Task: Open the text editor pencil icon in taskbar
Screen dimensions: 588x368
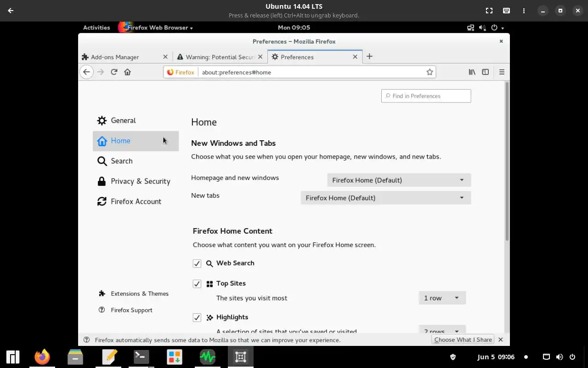Action: pos(109,357)
